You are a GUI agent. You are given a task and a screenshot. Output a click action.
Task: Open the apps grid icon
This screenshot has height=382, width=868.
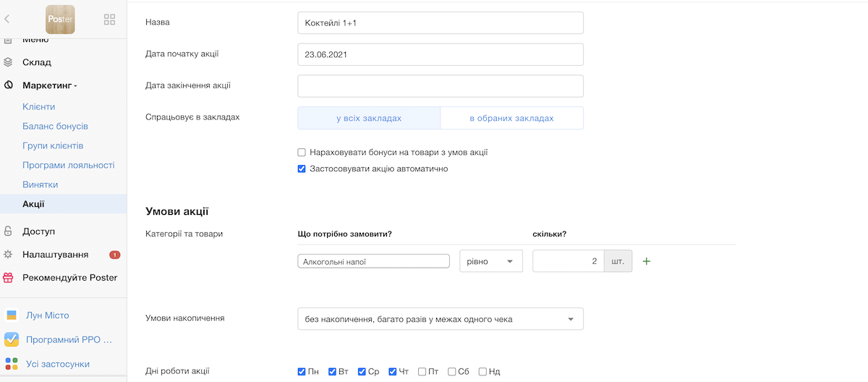pyautogui.click(x=110, y=20)
